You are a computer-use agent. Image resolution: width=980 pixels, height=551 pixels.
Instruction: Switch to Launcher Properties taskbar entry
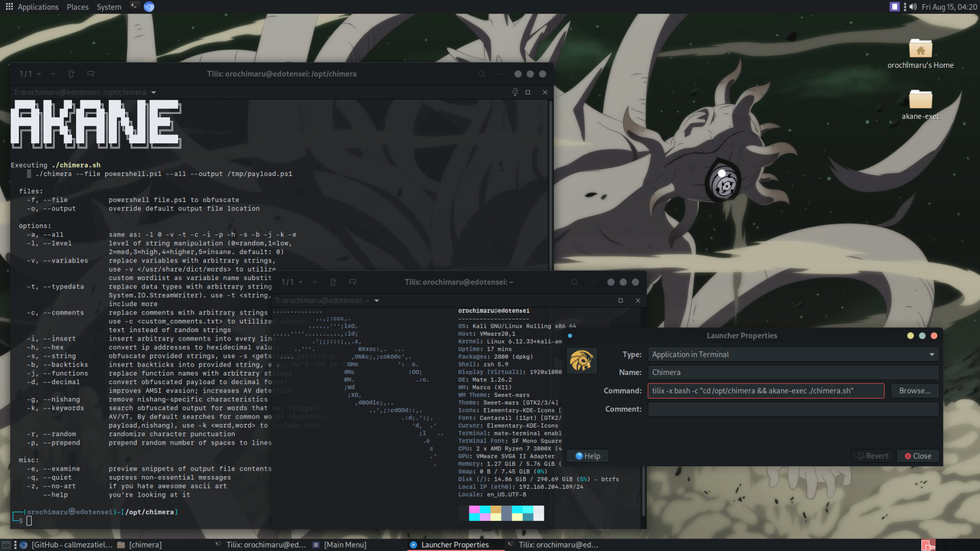click(456, 545)
